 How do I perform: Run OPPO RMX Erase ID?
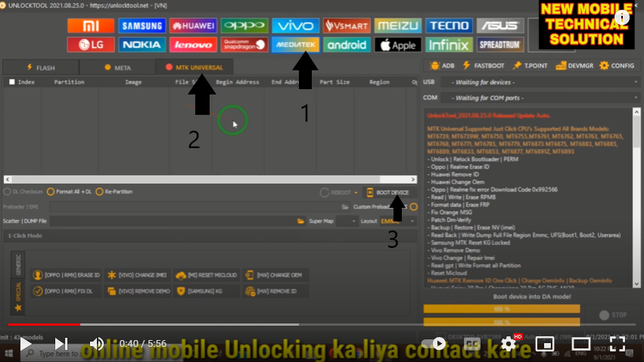pyautogui.click(x=66, y=274)
